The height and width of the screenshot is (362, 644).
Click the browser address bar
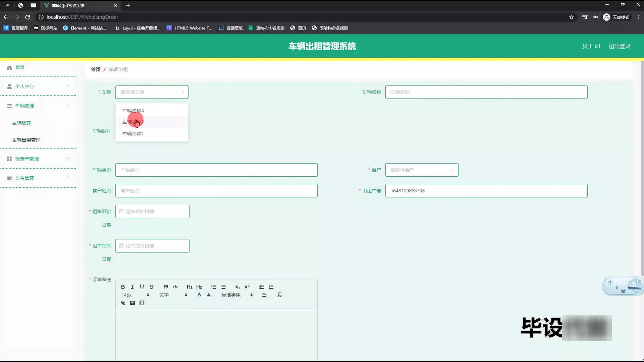coord(302,17)
